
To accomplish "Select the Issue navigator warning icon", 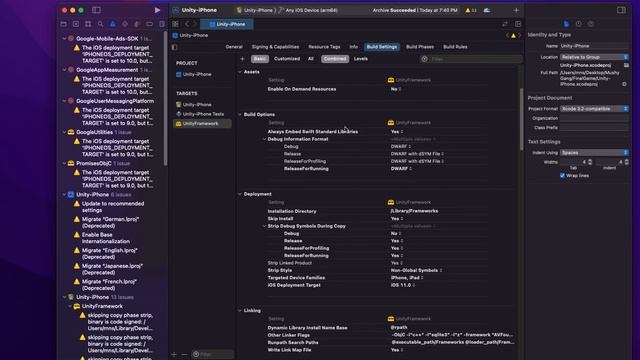I will (x=113, y=24).
